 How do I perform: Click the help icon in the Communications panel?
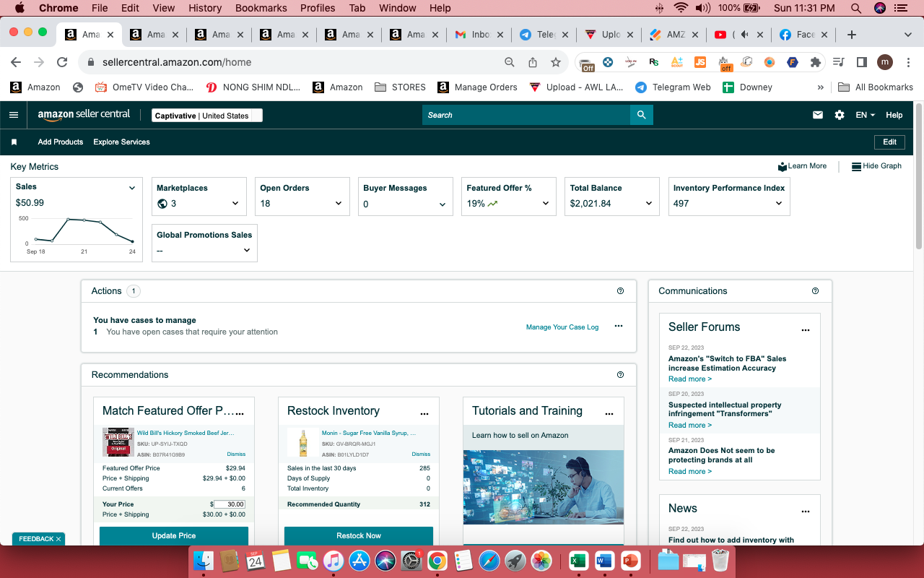tap(815, 291)
